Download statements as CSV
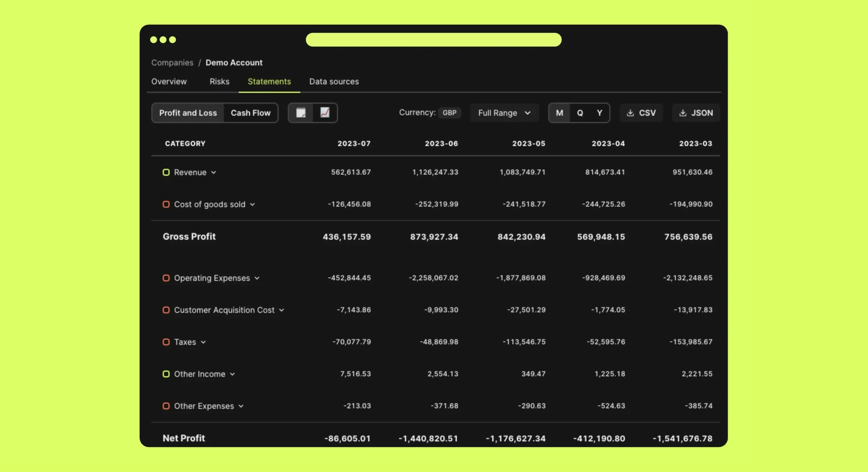This screenshot has height=472, width=868. [x=641, y=113]
